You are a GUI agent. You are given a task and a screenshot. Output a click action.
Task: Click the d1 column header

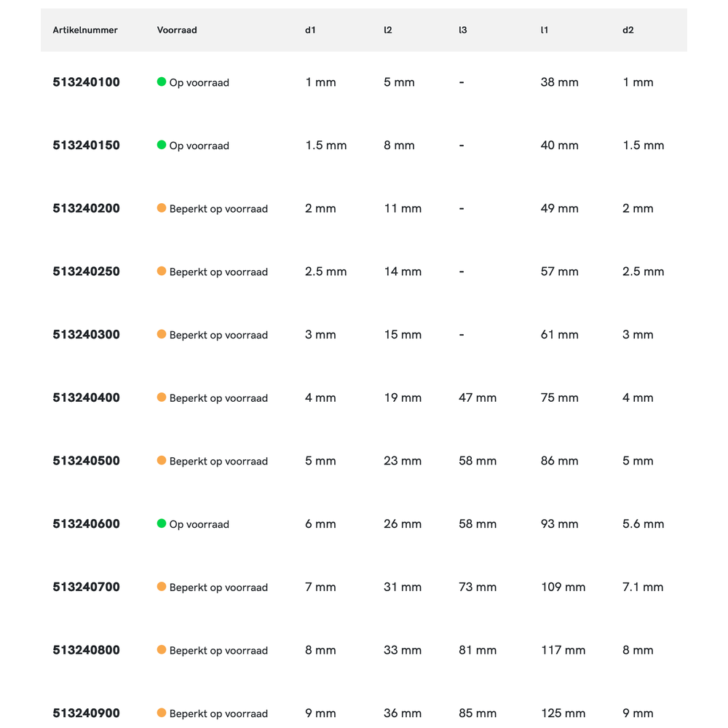(311, 30)
